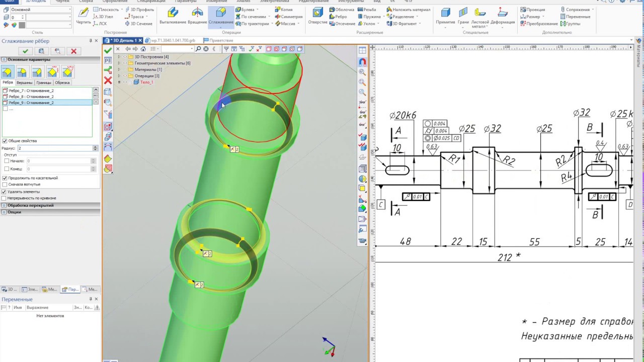Viewport: 644px width, 362px height.
Task: Toggle visibility of 3D Построения folder
Action: (x=125, y=57)
